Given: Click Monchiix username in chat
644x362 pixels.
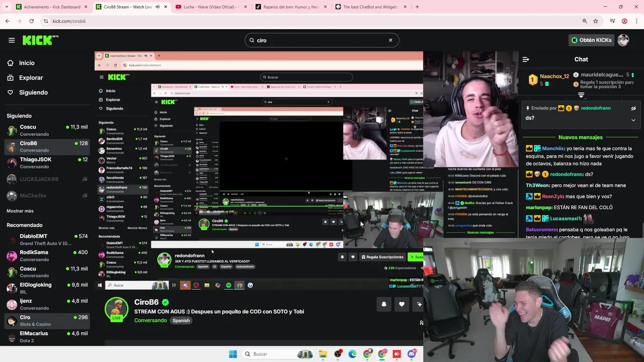Looking at the screenshot, I should [553, 148].
